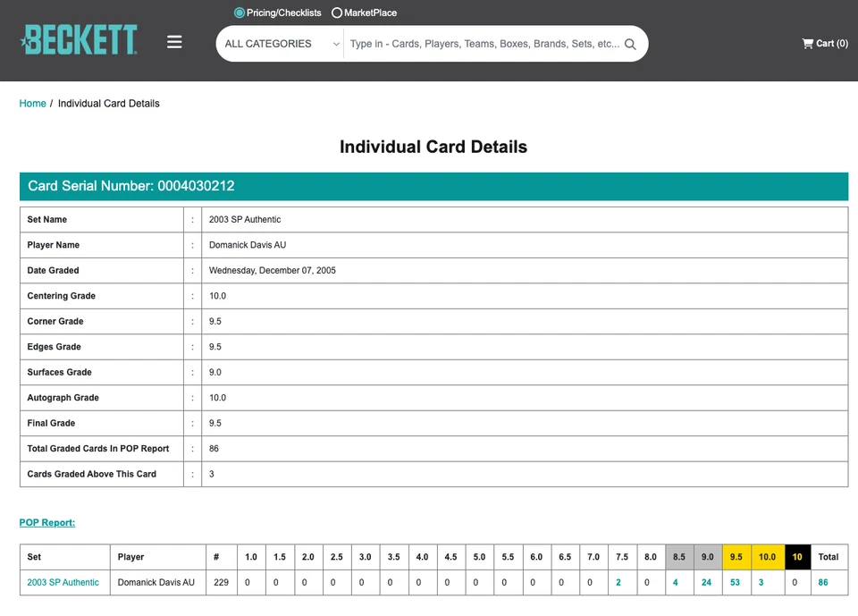Click the 9.5 grade count of 53
The width and height of the screenshot is (858, 616).
coord(736,583)
